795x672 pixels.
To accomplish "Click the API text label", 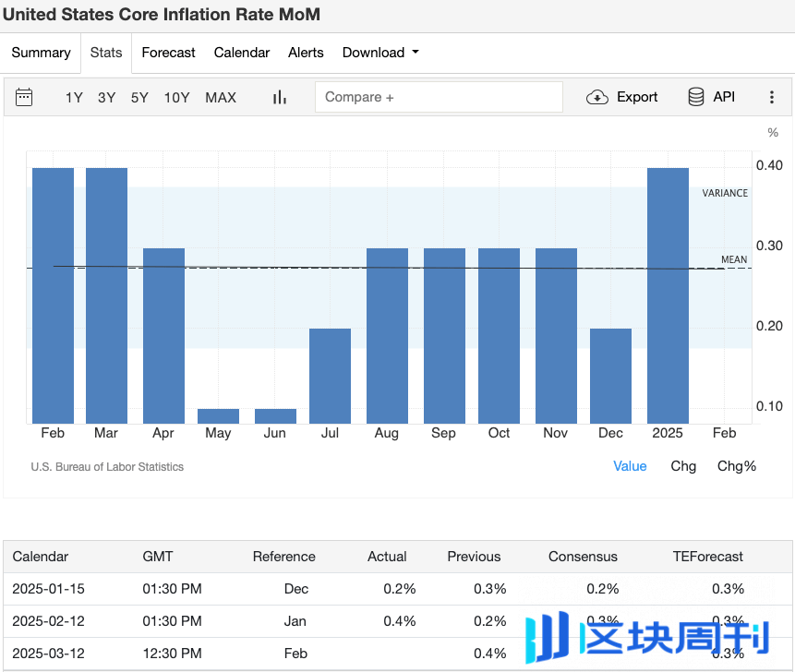I will click(724, 97).
